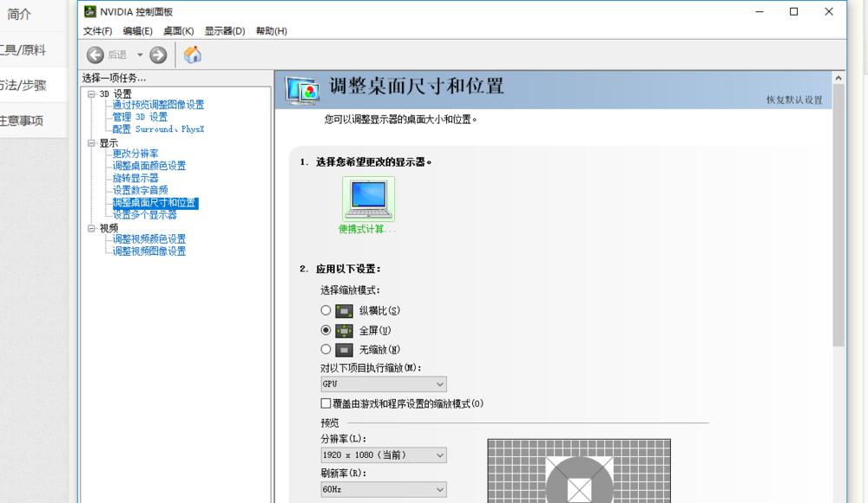Image resolution: width=868 pixels, height=503 pixels.
Task: Click the full-screen mode icon
Action: coord(344,331)
